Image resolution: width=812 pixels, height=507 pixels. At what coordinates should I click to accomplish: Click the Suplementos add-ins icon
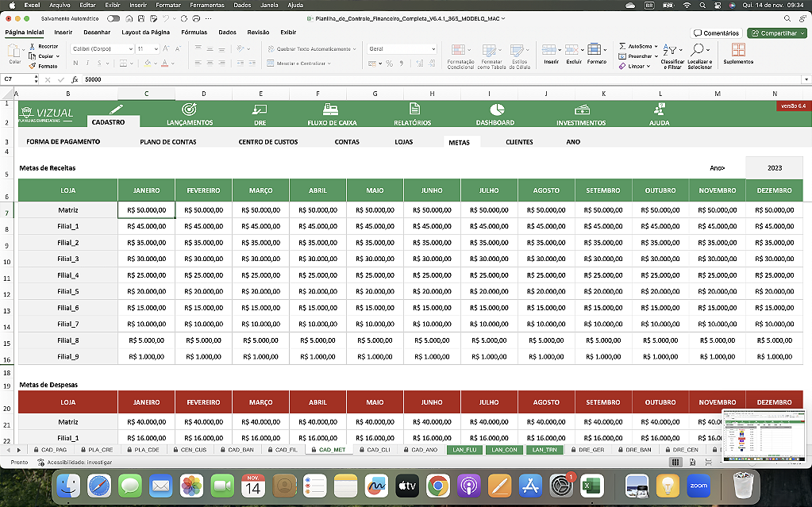pyautogui.click(x=738, y=50)
